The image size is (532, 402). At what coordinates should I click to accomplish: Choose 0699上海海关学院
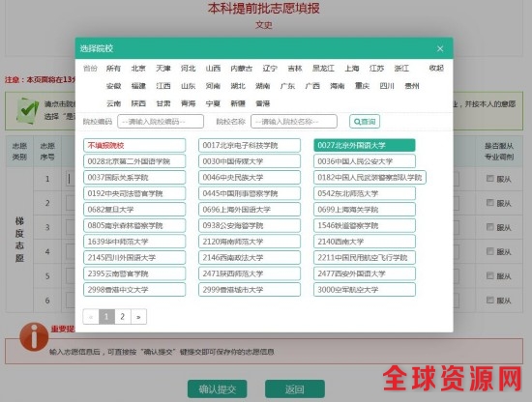365,210
